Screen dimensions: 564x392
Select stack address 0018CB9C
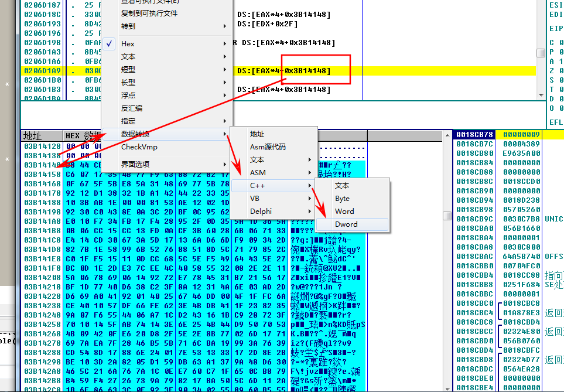475,219
